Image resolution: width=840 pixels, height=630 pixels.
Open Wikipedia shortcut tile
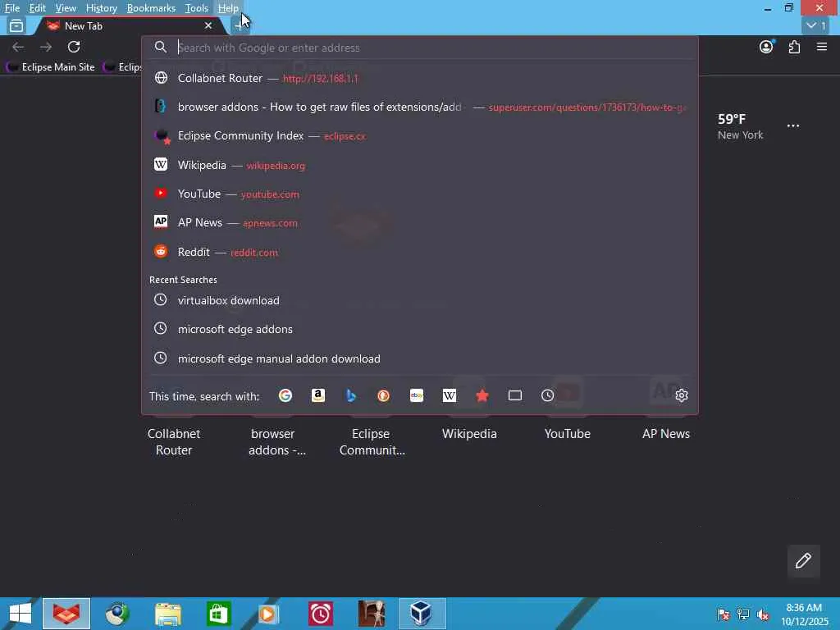469,434
